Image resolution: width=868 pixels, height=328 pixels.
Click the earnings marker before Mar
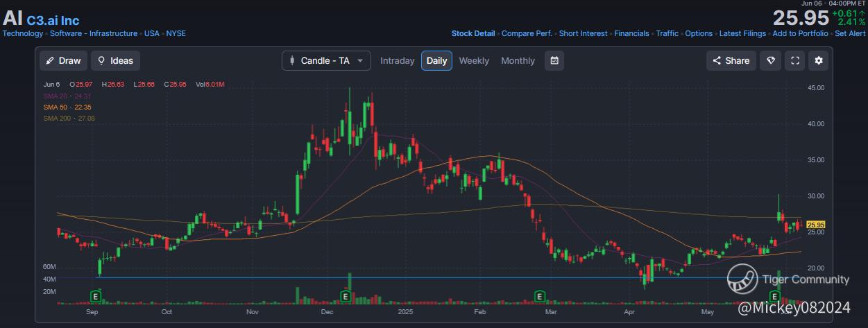click(539, 297)
